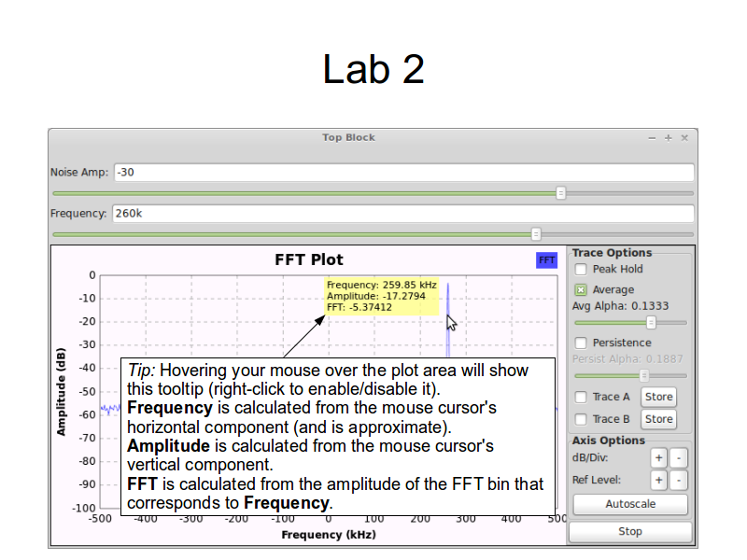Toggle the Trace B checkbox
Image resolution: width=747 pixels, height=560 pixels.
pos(581,419)
